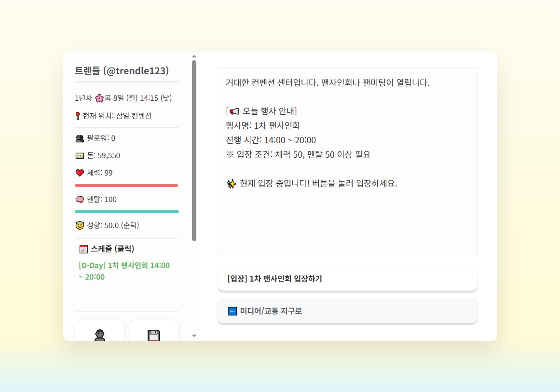
Task: Click the 진행 시간: 14:00 ~ 20:00 line
Action: click(x=271, y=140)
